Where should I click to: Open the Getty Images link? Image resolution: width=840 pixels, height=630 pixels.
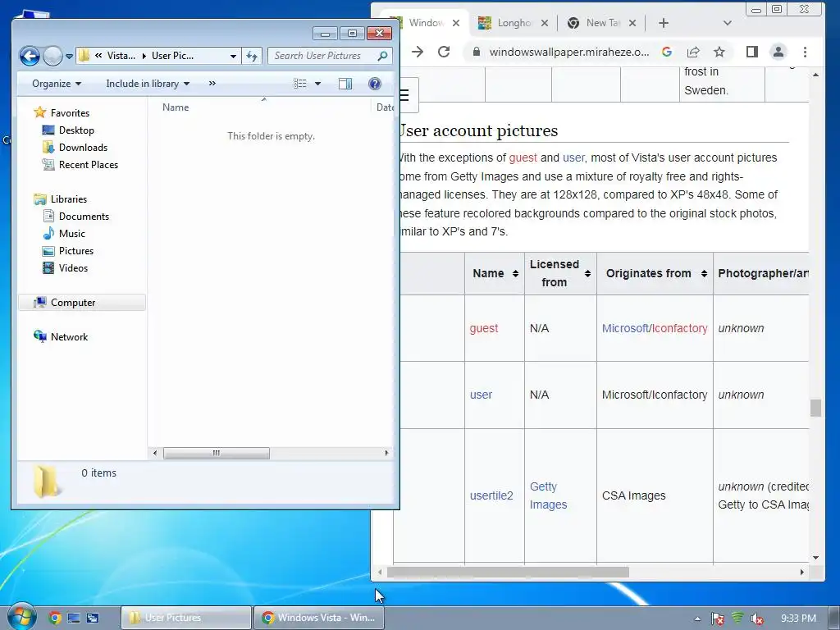tap(548, 495)
